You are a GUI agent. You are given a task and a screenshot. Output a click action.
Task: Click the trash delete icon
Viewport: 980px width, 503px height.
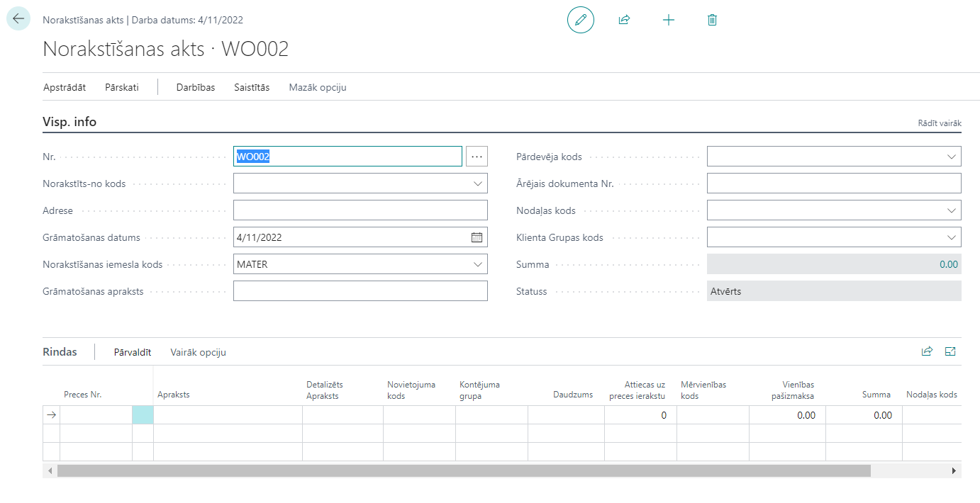click(x=712, y=20)
